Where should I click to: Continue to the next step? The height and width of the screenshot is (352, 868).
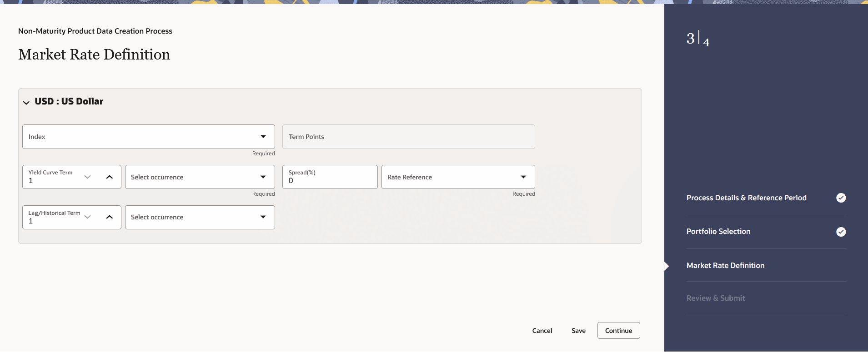tap(618, 331)
